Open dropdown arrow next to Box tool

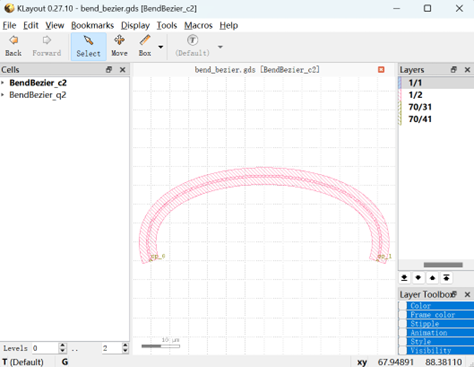pos(161,47)
